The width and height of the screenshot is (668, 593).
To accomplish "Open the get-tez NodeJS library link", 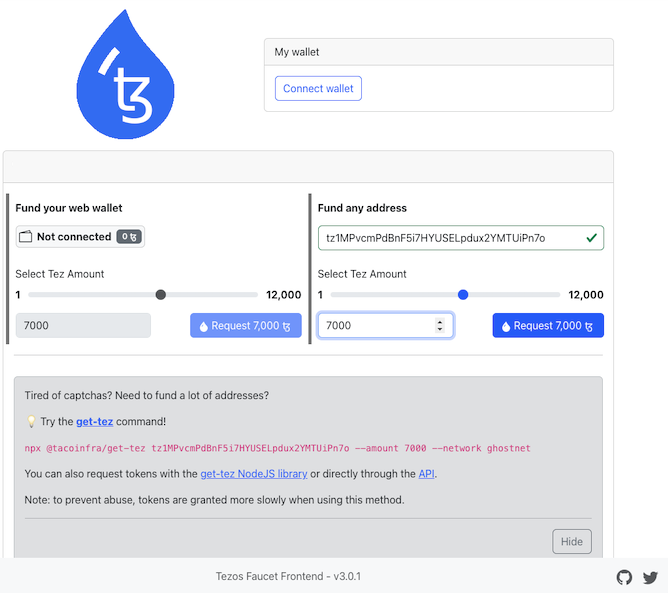I will [x=254, y=474].
